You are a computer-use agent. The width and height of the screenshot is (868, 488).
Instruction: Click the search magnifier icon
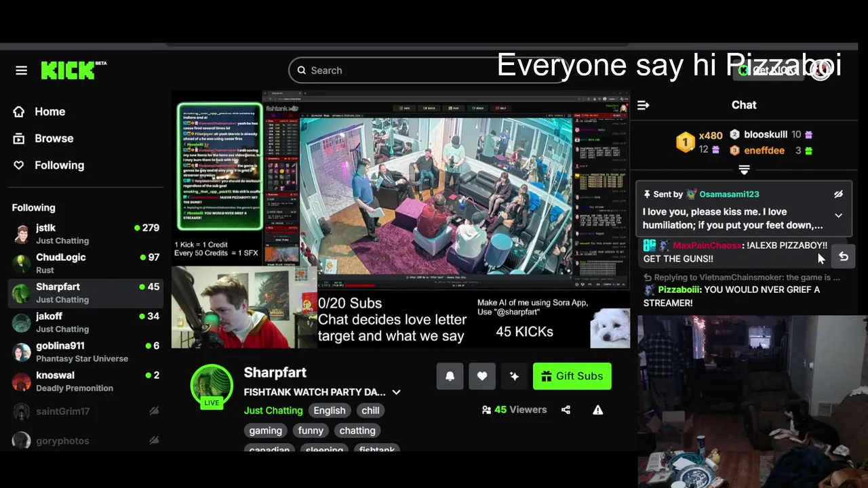click(x=300, y=70)
